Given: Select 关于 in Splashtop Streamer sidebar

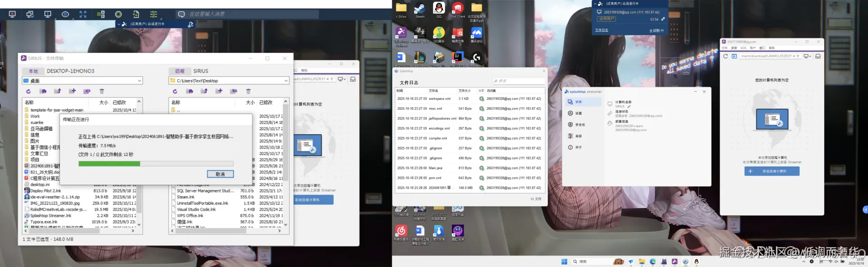Looking at the screenshot, I should pyautogui.click(x=583, y=147).
